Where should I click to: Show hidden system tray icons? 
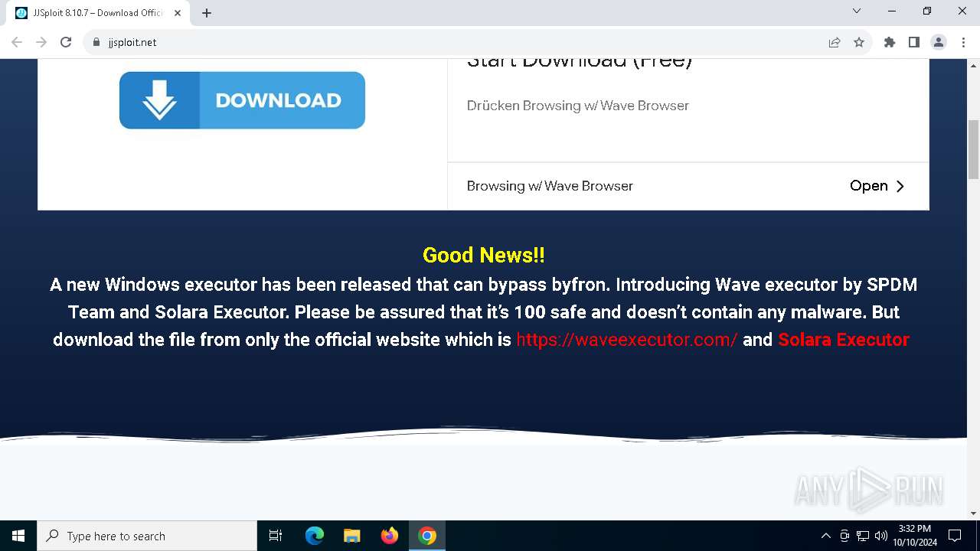(825, 536)
